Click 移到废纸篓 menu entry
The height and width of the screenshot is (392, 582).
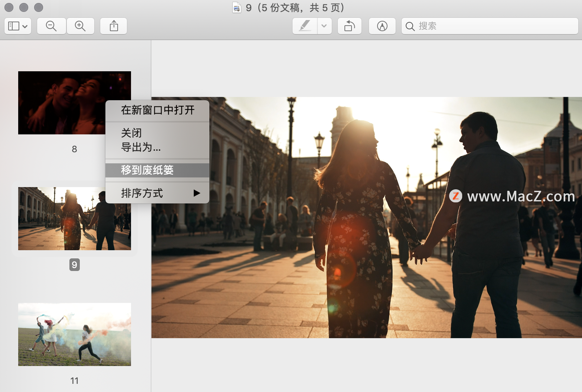(157, 170)
